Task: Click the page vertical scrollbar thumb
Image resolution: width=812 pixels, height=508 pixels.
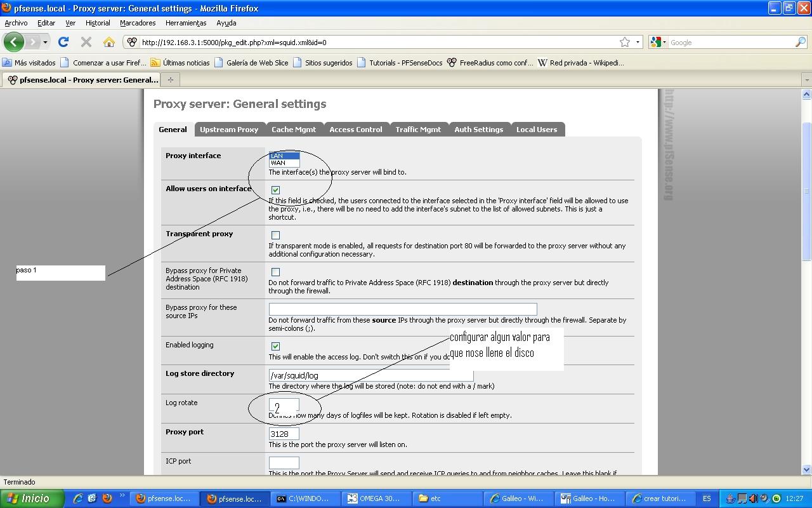Action: point(806,190)
